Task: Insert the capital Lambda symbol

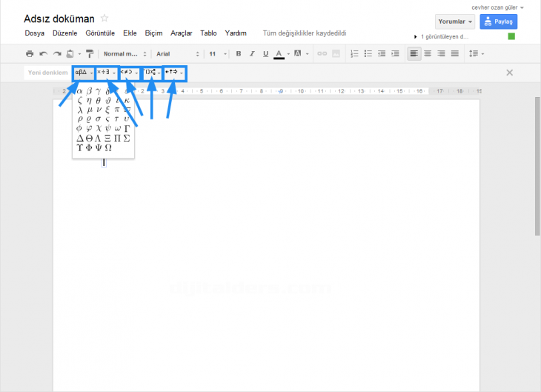Action: pos(98,139)
